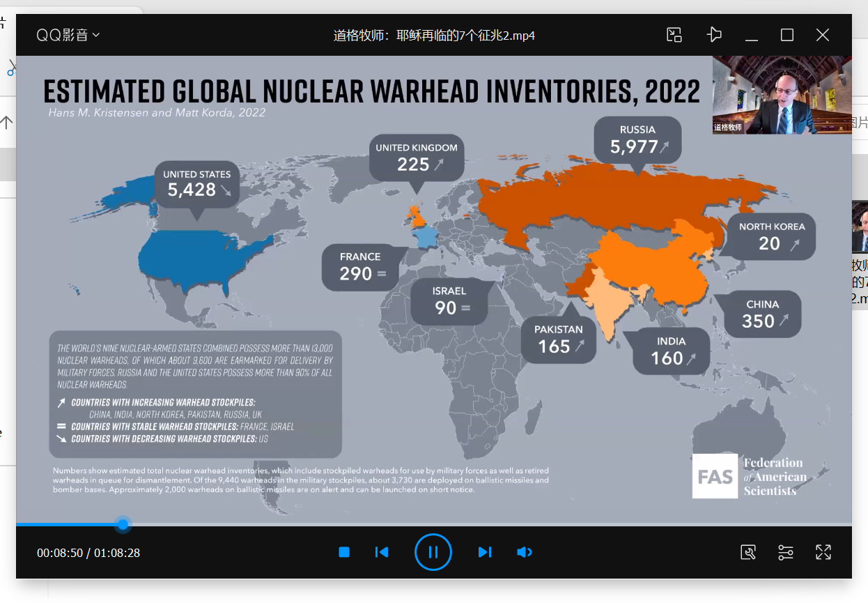Switch to mini player mode
868x603 pixels.
pyautogui.click(x=674, y=35)
